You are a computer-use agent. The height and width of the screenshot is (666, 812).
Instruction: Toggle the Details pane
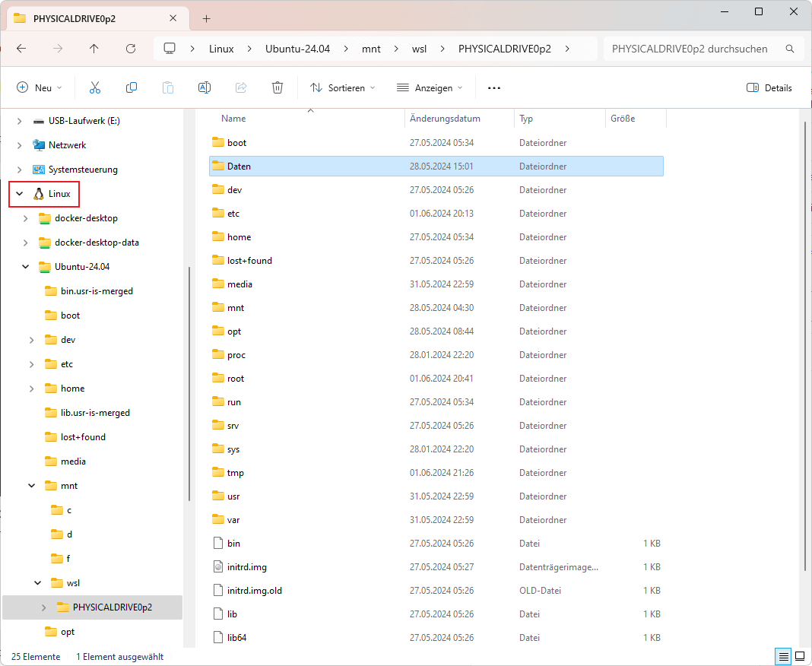[769, 87]
